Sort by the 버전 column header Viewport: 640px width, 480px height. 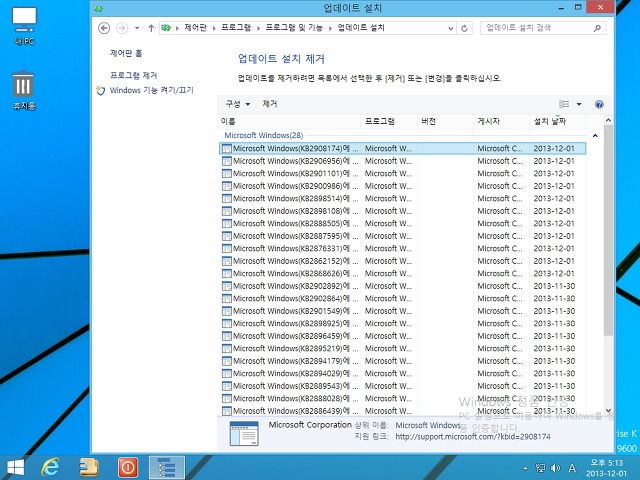click(x=445, y=121)
